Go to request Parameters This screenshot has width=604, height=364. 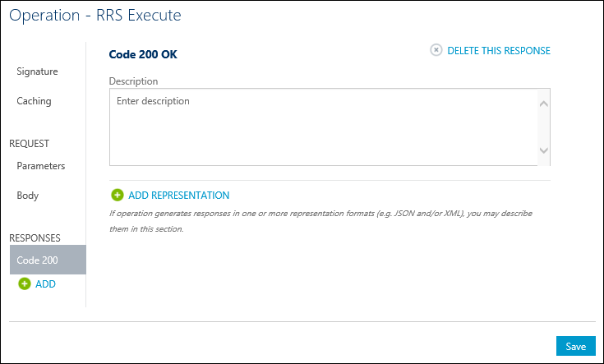tap(41, 166)
